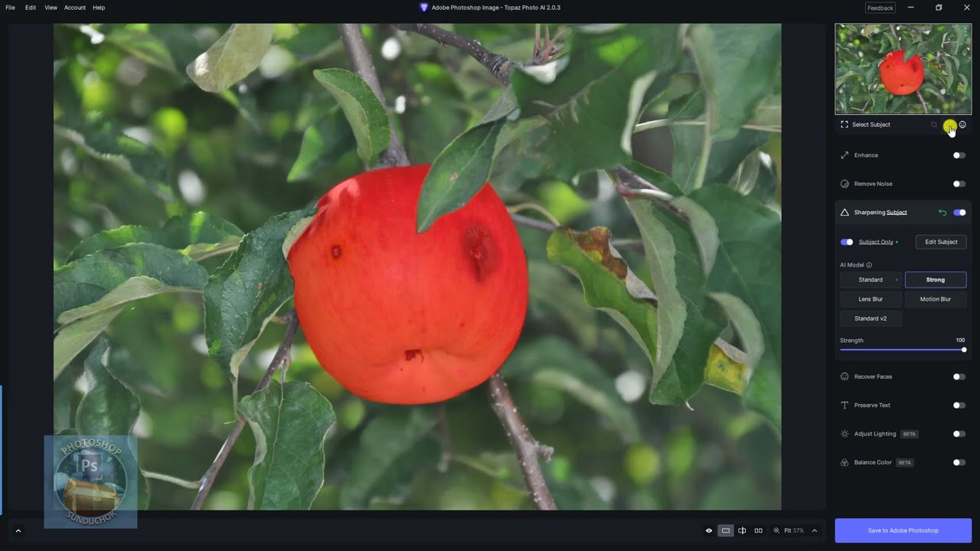Screen dimensions: 980x551
Task: Select the Strong AI model
Action: click(x=936, y=280)
